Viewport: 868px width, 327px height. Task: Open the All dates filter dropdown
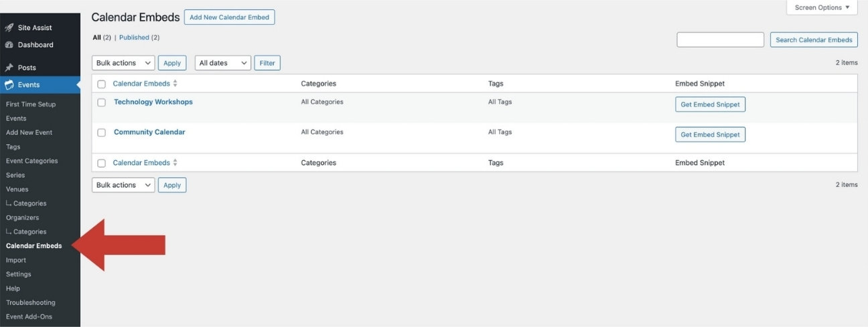(x=223, y=63)
